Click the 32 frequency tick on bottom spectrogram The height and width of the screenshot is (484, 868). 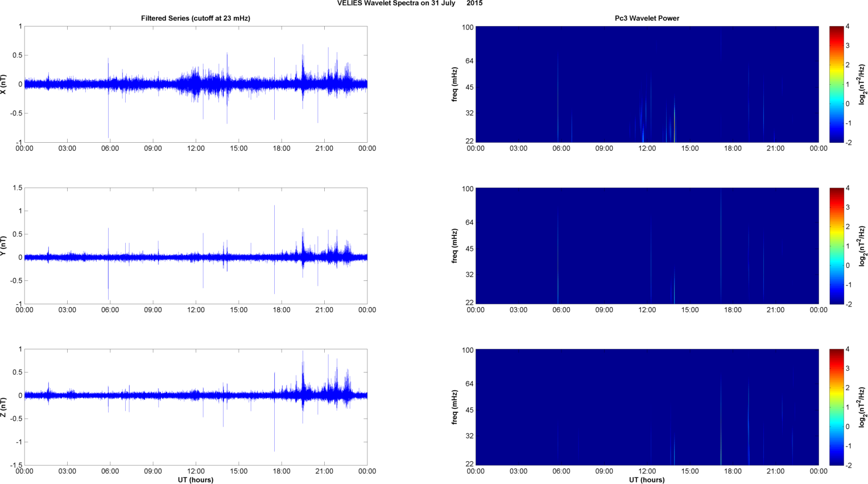(x=469, y=436)
